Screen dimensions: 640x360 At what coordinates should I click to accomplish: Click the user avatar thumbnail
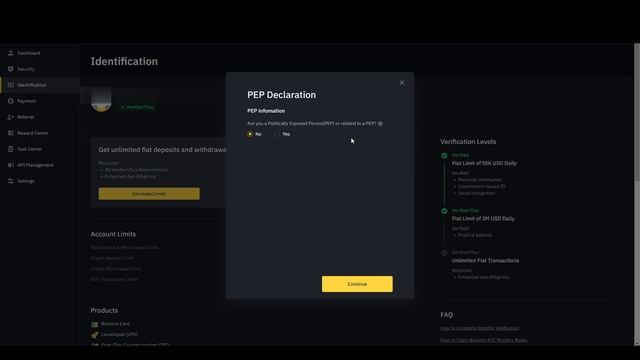point(101,100)
